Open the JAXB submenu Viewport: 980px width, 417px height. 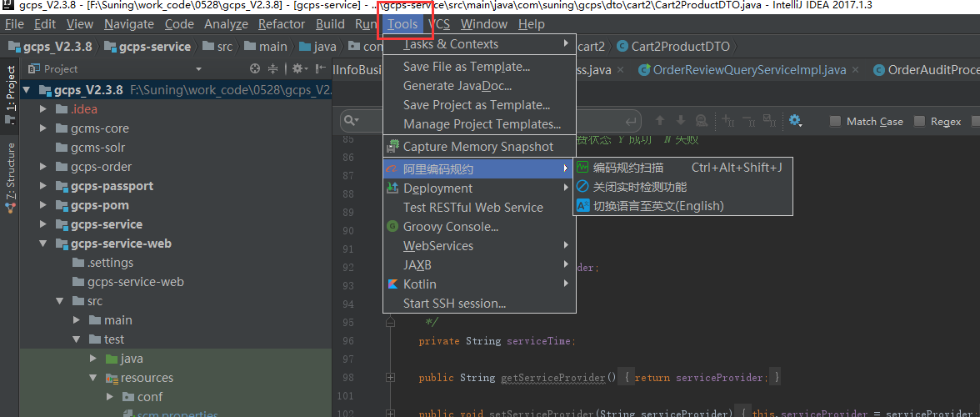(x=478, y=265)
